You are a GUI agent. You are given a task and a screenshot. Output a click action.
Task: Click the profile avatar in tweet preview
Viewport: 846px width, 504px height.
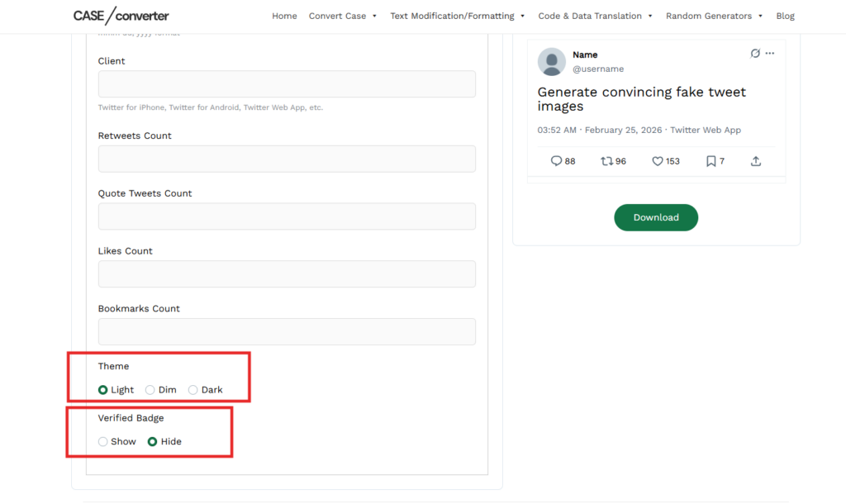point(551,61)
